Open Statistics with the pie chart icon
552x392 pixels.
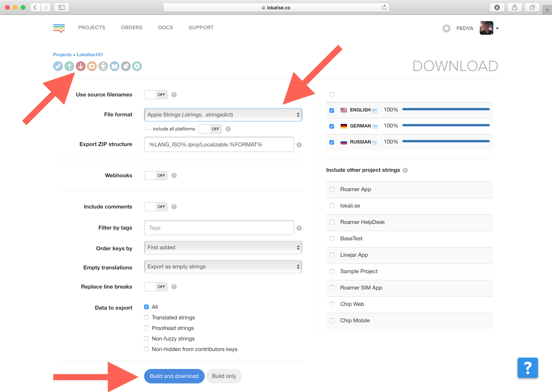[x=126, y=66]
